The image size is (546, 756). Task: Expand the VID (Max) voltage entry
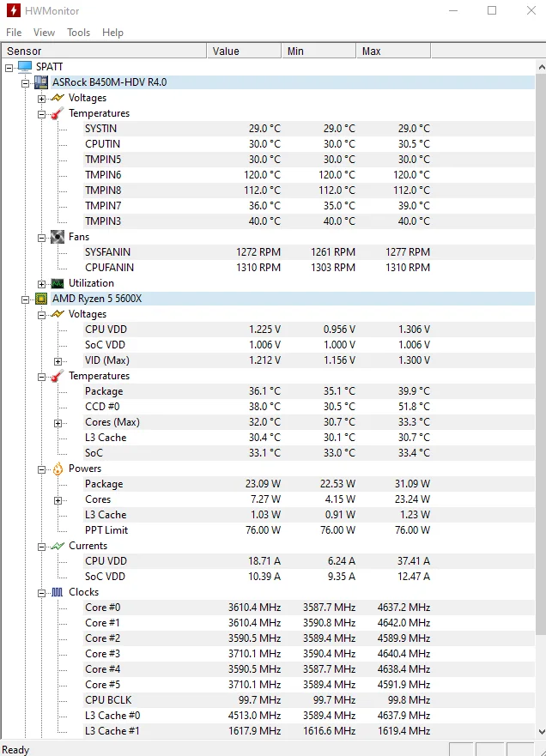point(58,360)
